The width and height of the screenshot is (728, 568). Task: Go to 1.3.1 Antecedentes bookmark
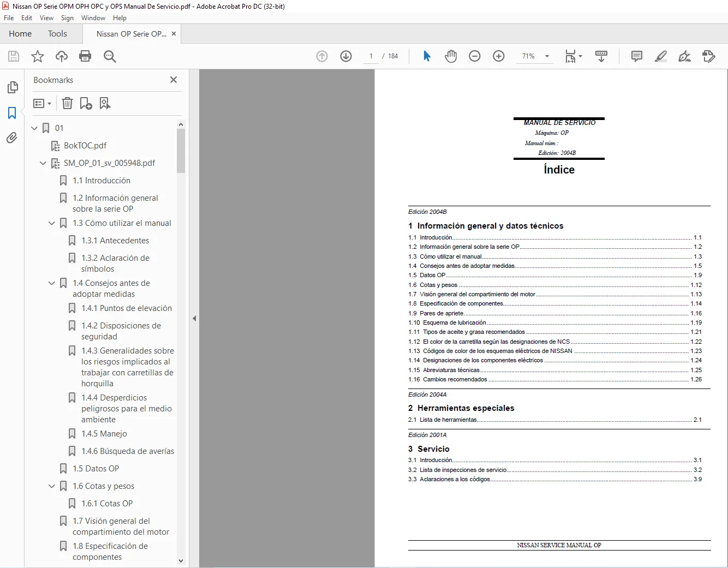click(115, 241)
